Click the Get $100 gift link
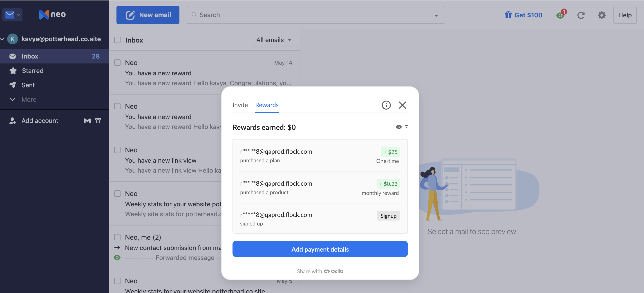 523,15
